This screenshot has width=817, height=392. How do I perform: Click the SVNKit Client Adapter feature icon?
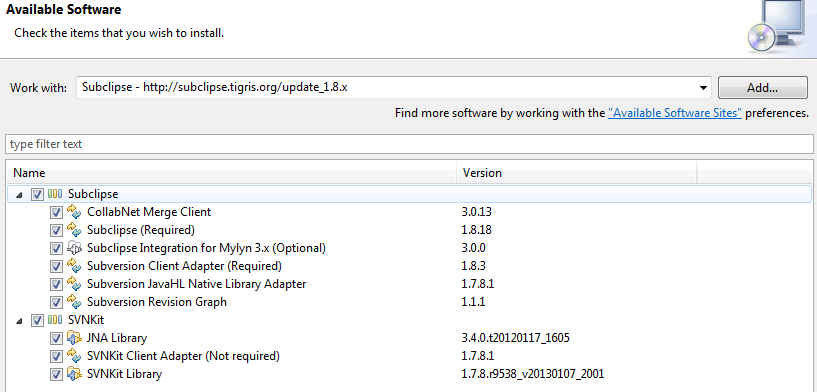(75, 356)
